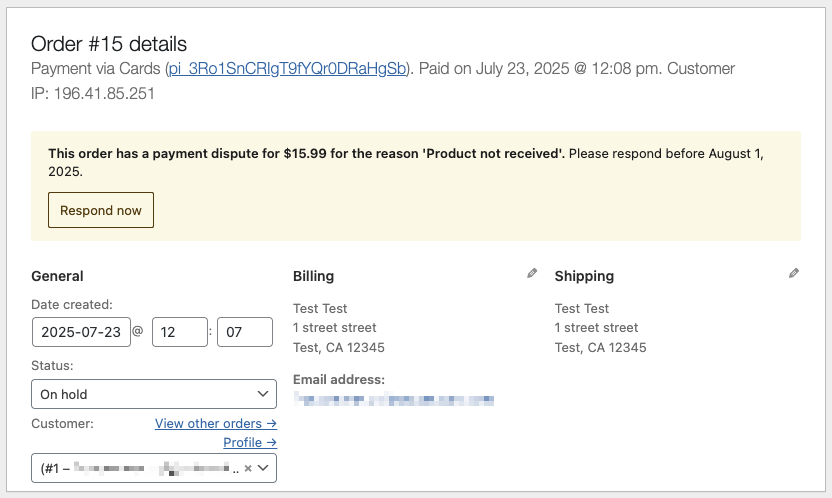Screen dimensions: 832x498
Task: Click the Shipping address text block
Action: click(x=601, y=328)
